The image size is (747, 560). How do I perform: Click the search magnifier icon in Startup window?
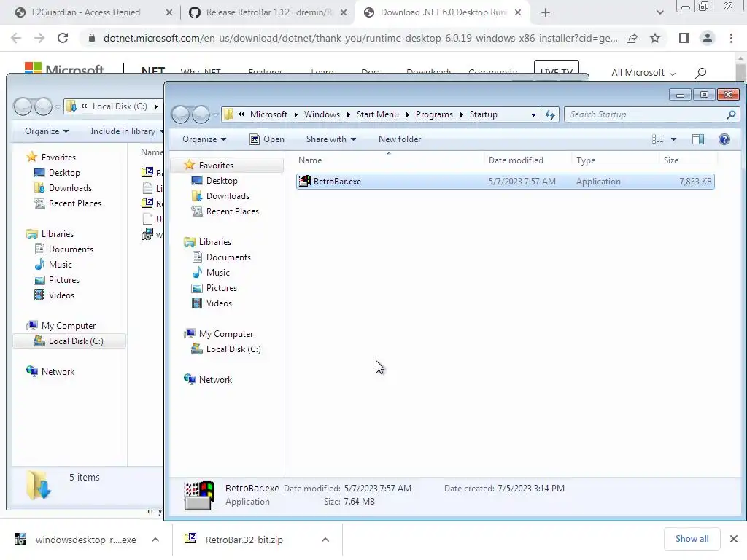tap(731, 114)
